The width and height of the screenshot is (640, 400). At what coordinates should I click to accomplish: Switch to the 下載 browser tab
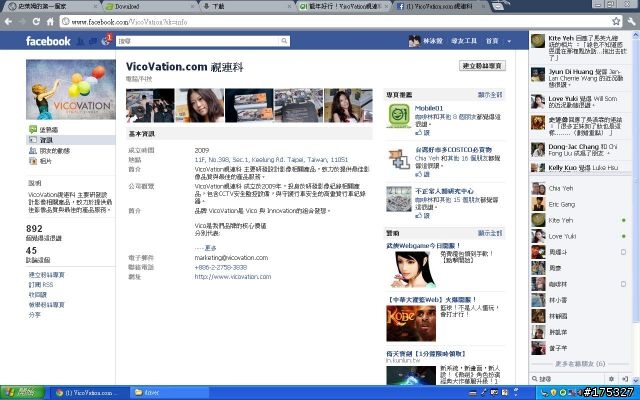(247, 6)
